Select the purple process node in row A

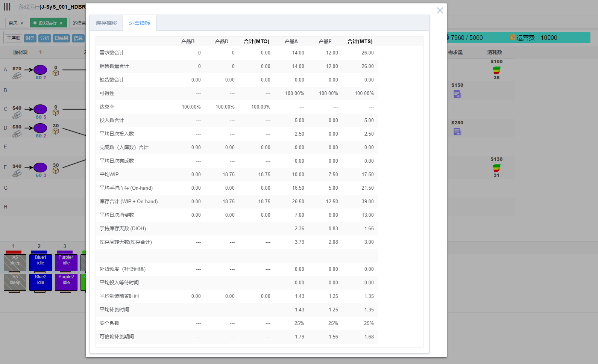click(x=40, y=70)
